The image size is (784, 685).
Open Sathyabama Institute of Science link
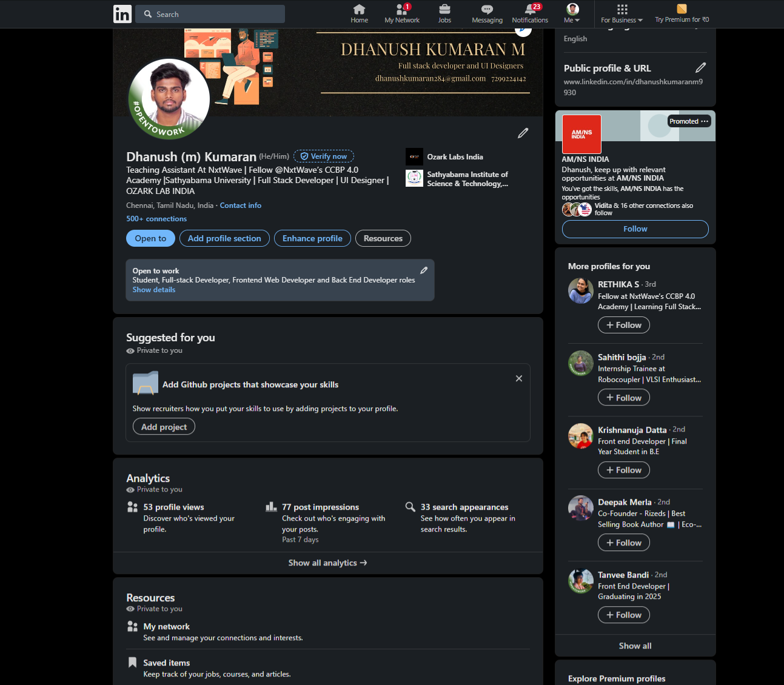467,179
